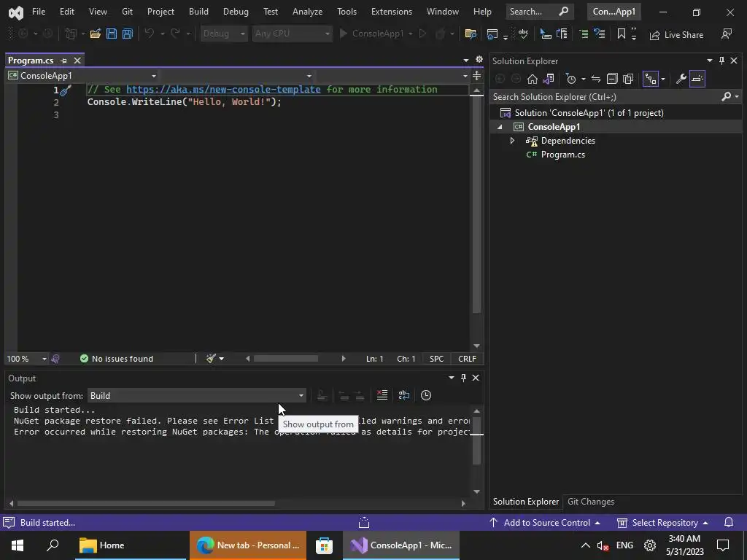Click the editor horizontal scrollbar thumb
The width and height of the screenshot is (747, 560).
(286, 359)
